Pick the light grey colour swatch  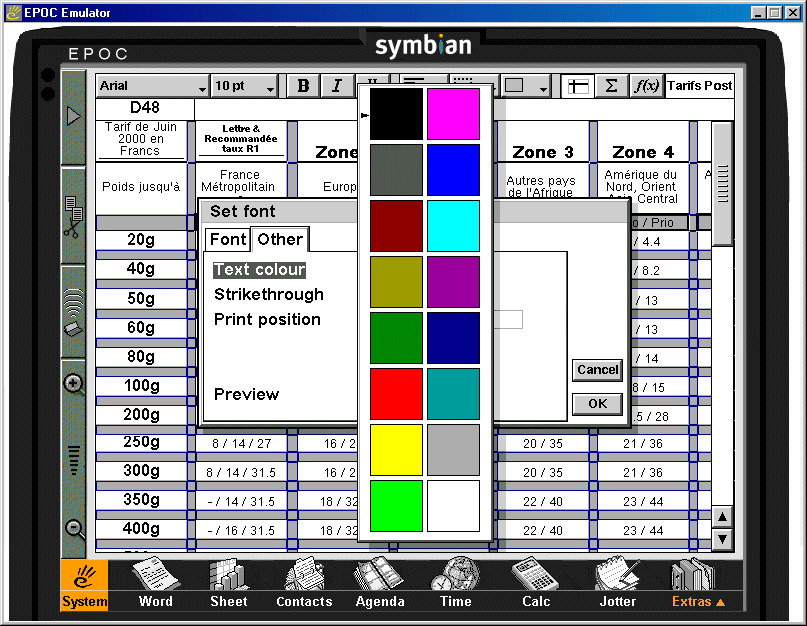(x=453, y=450)
